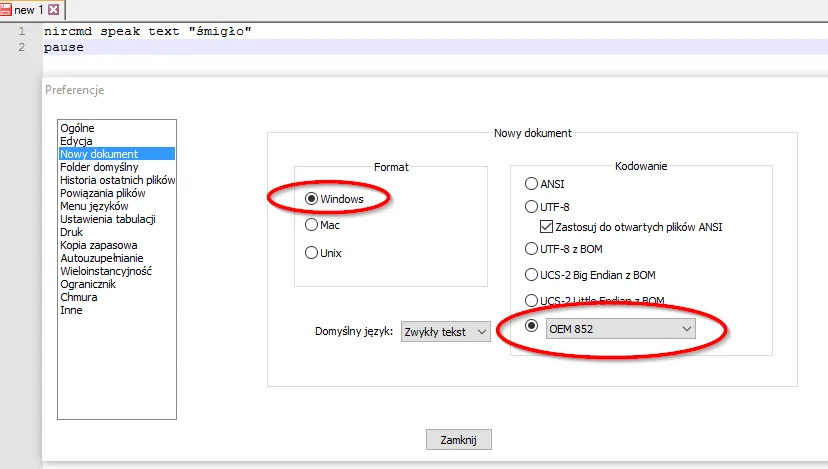Image resolution: width=828 pixels, height=469 pixels.
Task: Select Historia ostatnich plików entry
Action: tap(117, 180)
